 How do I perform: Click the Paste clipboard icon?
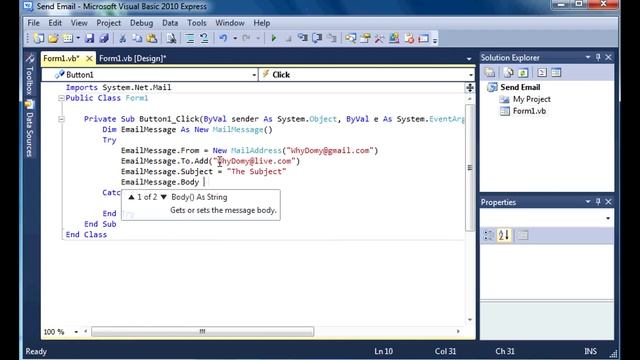[x=151, y=38]
